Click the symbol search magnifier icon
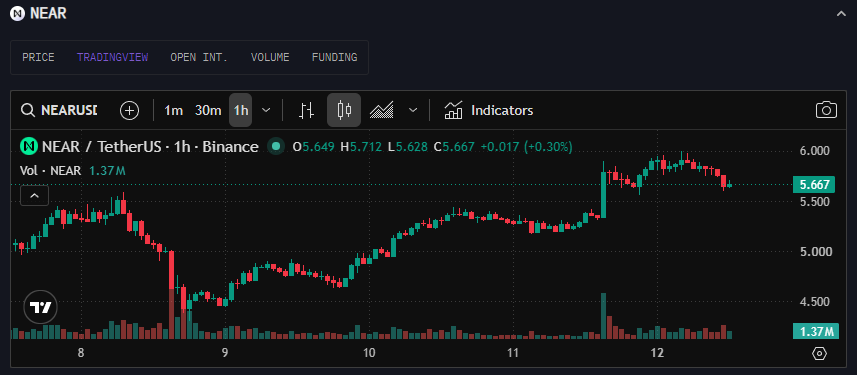This screenshot has width=857, height=375. coord(28,110)
